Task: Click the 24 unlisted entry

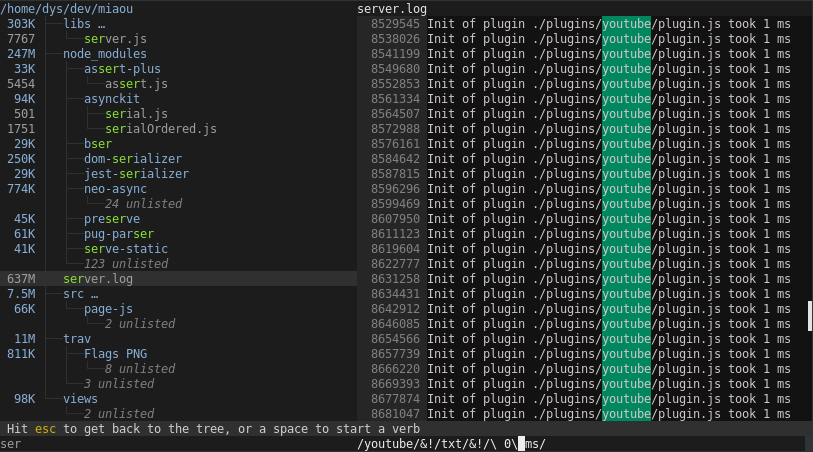Action: tap(144, 204)
